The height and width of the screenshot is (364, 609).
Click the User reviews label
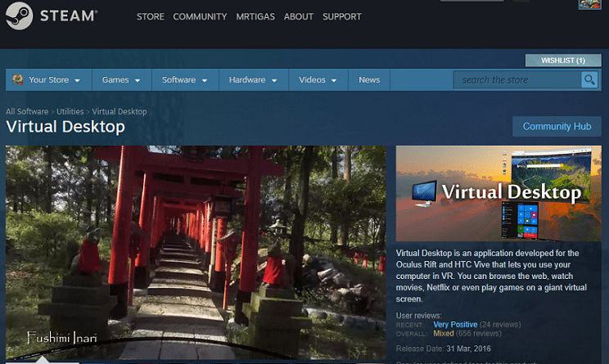click(x=419, y=316)
